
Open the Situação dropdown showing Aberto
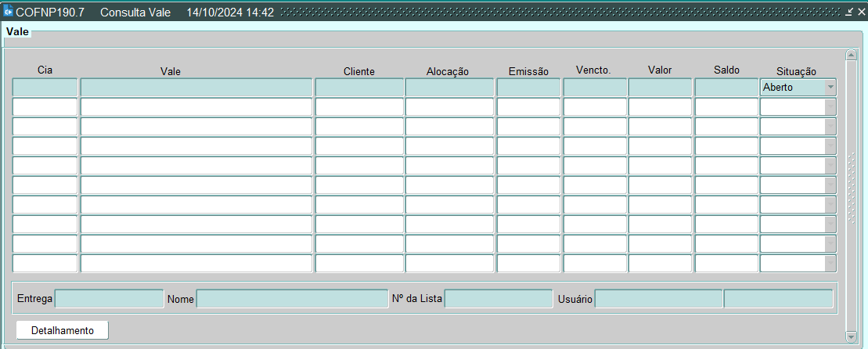(x=830, y=88)
